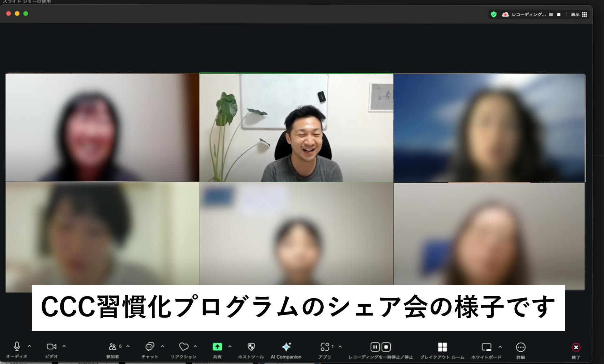This screenshot has width=604, height=364.
Task: Open the アプリ apps icon
Action: click(325, 347)
